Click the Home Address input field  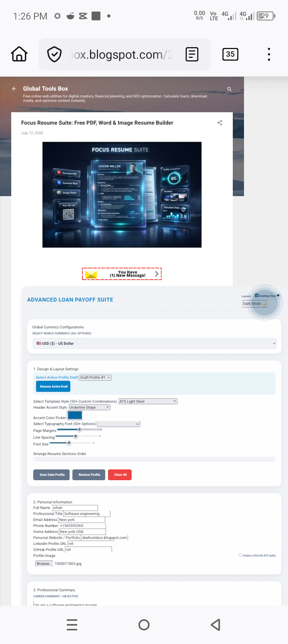click(82, 531)
